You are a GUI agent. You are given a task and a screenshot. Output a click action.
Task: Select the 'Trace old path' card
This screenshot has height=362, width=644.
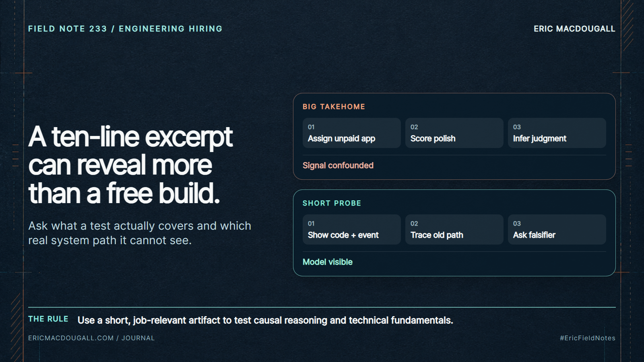(x=454, y=229)
